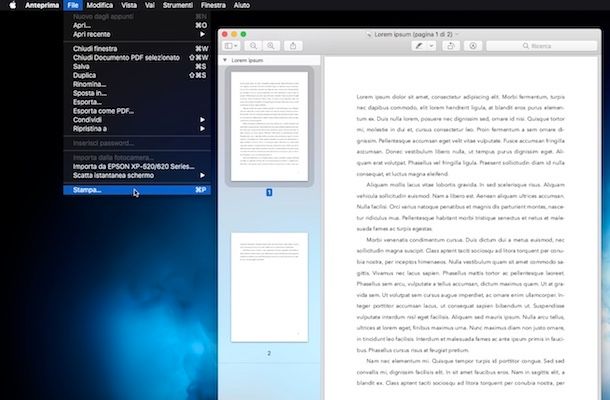Viewport: 610px width, 400px height.
Task: Click the markup toolbar icon
Action: coord(473,46)
